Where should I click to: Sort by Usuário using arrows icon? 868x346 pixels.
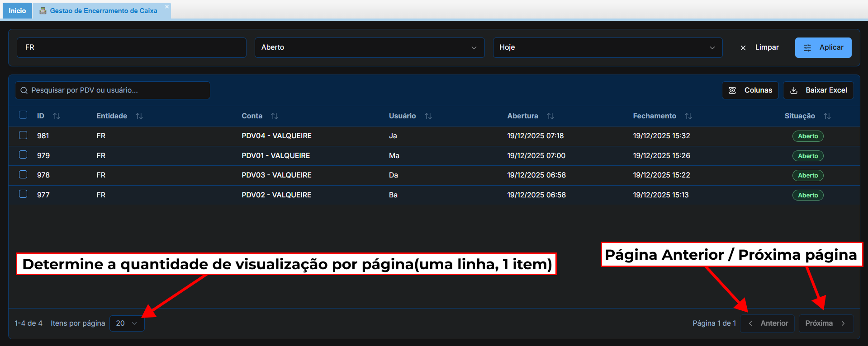pos(428,116)
